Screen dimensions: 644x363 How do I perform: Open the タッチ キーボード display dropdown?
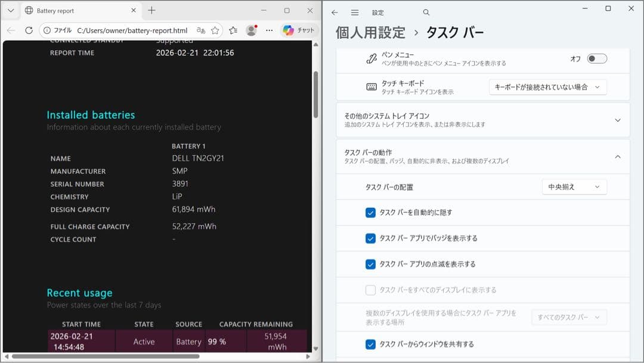(x=547, y=87)
